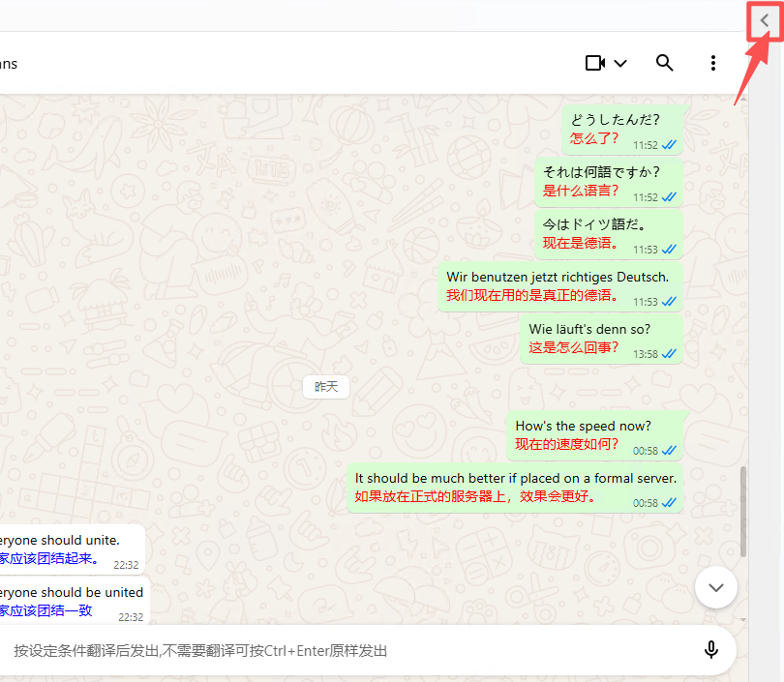Open search in this conversation
This screenshot has width=784, height=682.
664,63
